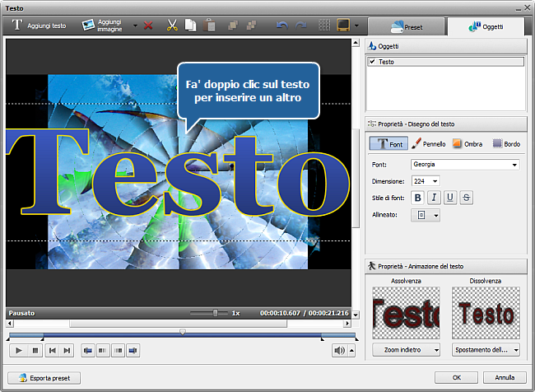The width and height of the screenshot is (535, 392).
Task: Click the red delete icon in toolbar
Action: 148,26
